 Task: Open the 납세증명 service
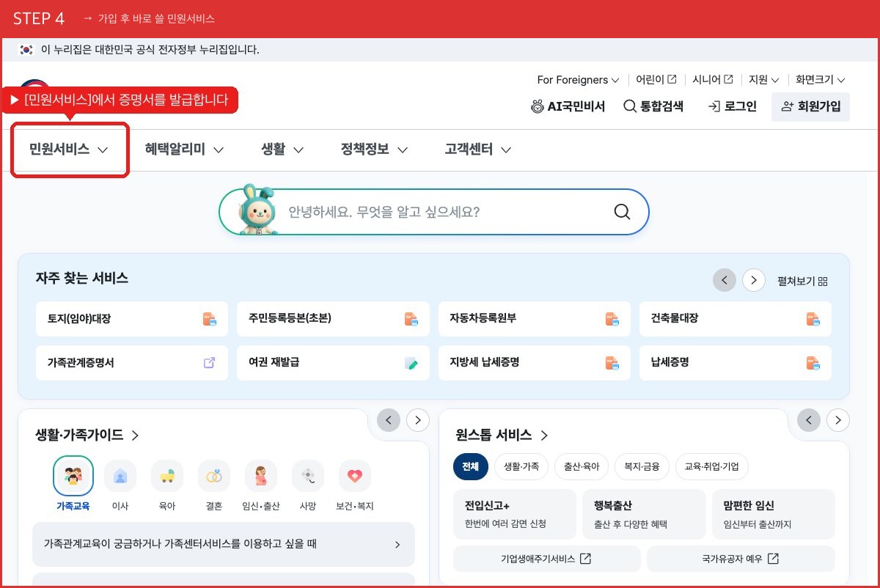(x=736, y=363)
